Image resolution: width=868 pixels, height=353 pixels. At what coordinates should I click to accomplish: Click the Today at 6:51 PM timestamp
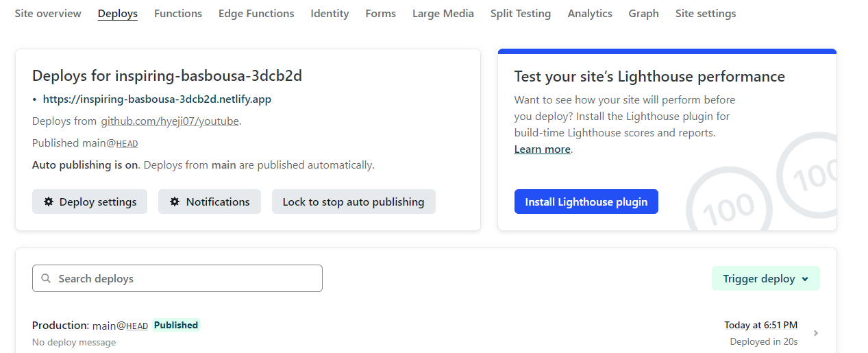coord(761,325)
